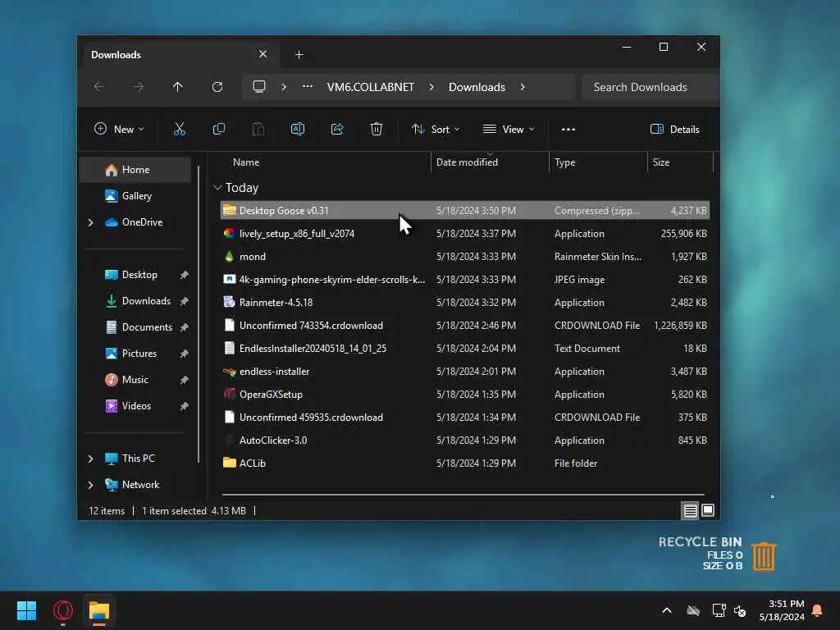Go back with the back arrow
840x630 pixels.
click(x=99, y=87)
